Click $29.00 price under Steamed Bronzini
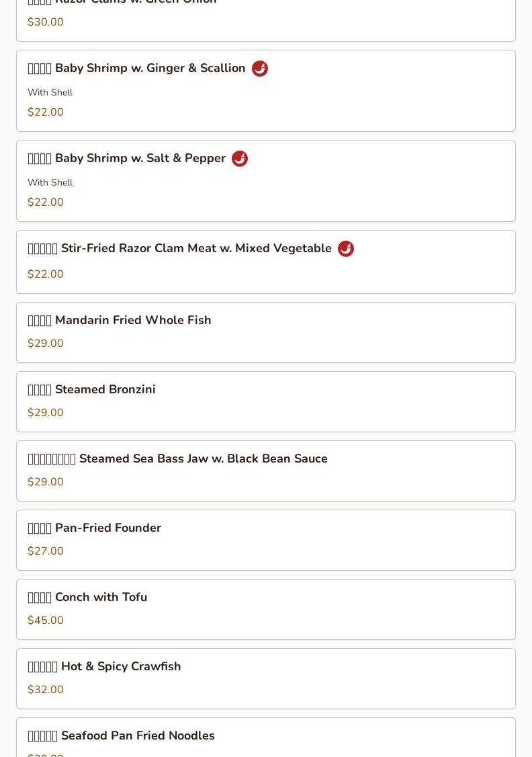 45,412
